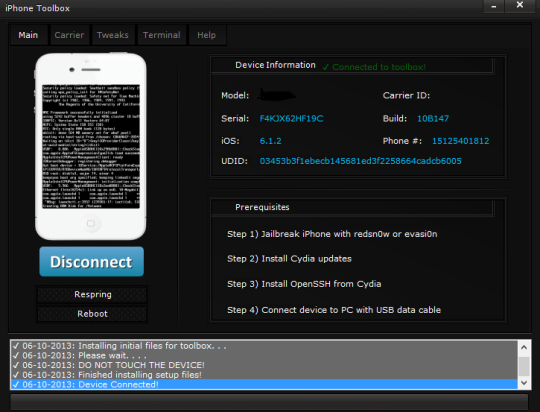Click the iPhone Toolbox window title

pos(38,8)
